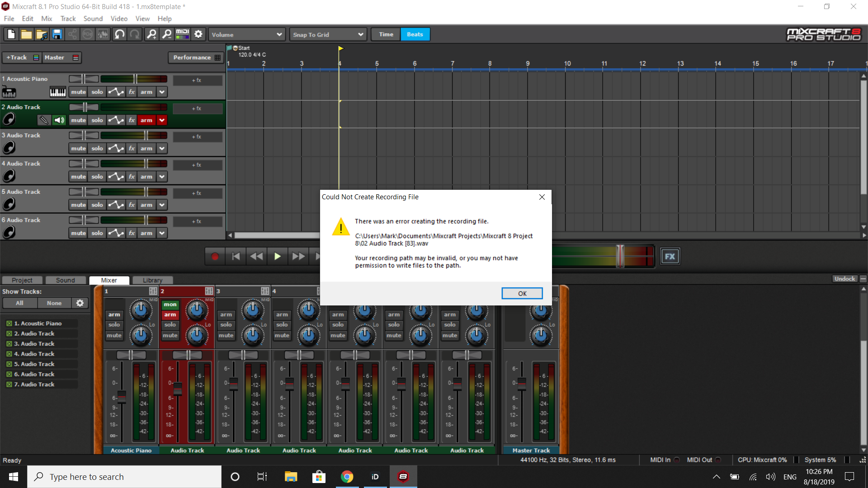Open Chrome from the Windows taskbar

tap(347, 477)
